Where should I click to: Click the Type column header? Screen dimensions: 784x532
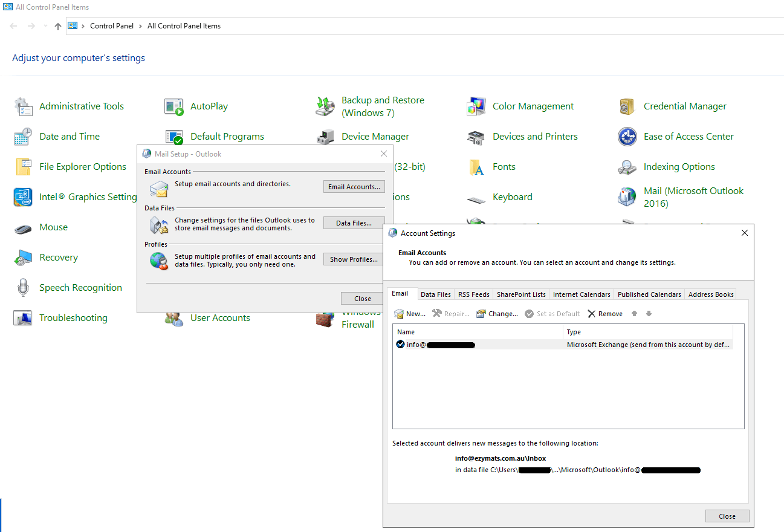click(648, 332)
